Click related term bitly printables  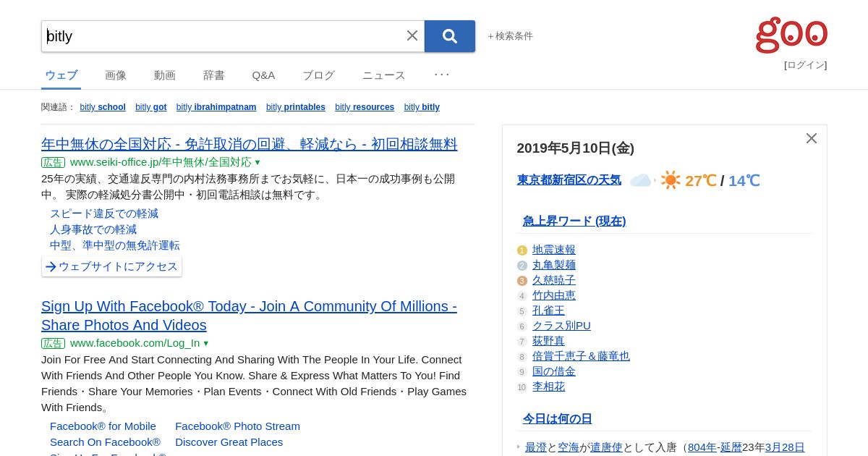296,107
